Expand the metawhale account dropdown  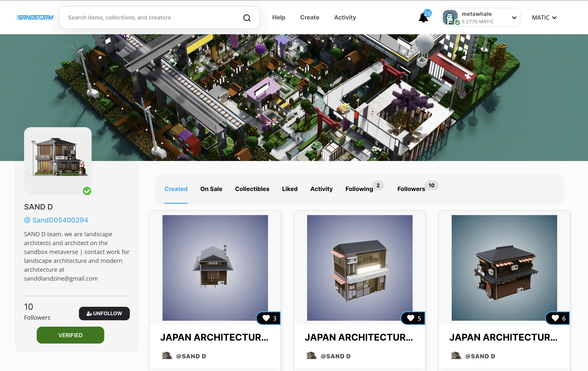(x=514, y=18)
